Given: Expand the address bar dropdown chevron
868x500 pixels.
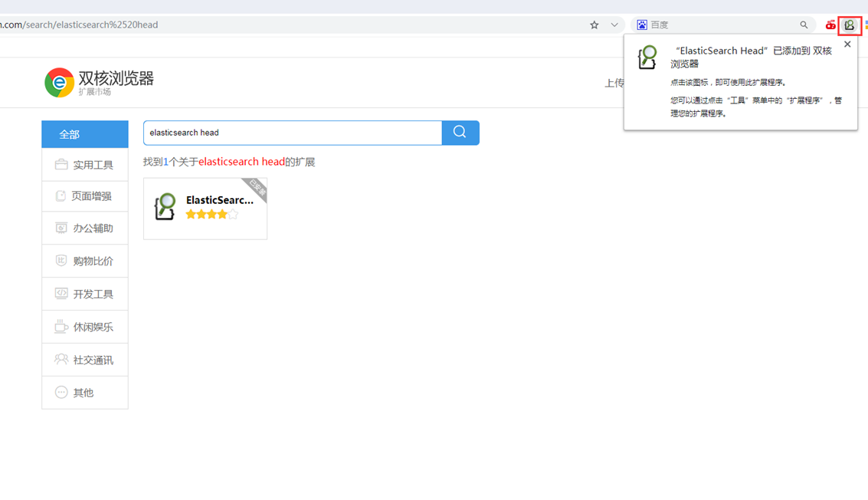Looking at the screenshot, I should (x=614, y=25).
